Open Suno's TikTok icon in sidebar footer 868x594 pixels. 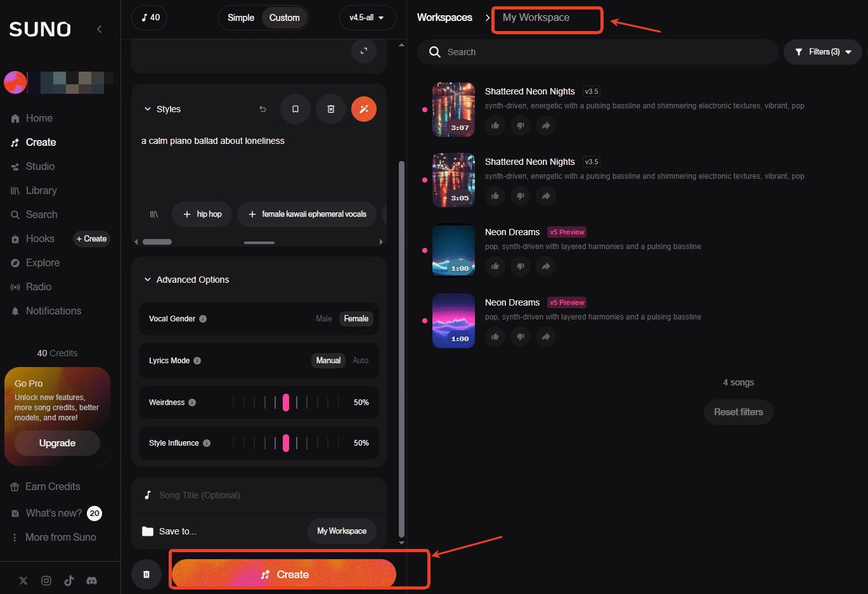pos(69,581)
